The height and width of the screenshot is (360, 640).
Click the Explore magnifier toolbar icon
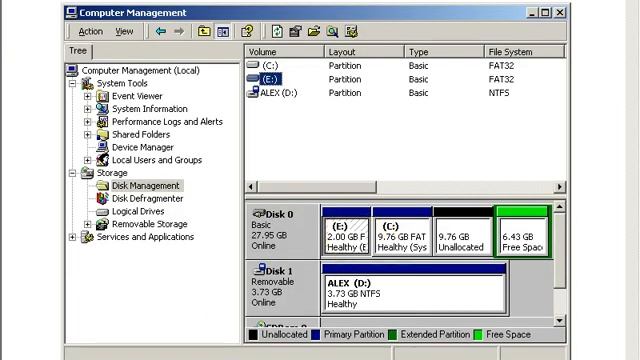coord(333,31)
